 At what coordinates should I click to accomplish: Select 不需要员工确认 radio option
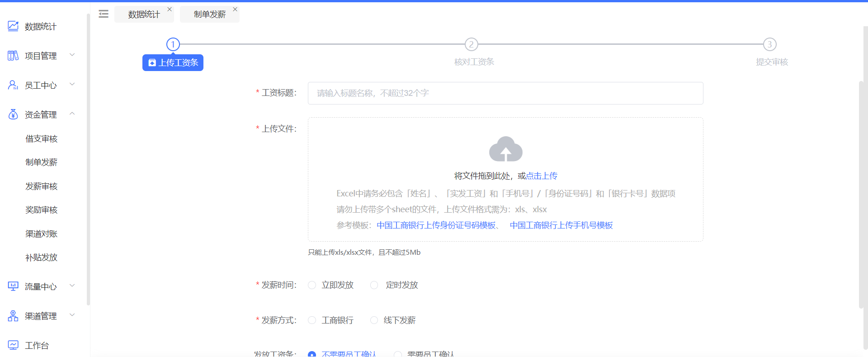coord(312,354)
